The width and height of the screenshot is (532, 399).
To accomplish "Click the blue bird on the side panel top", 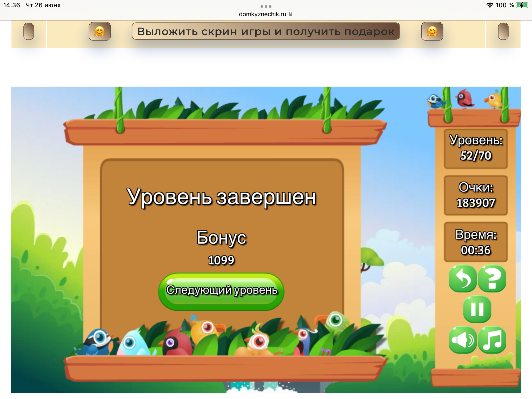I will pyautogui.click(x=436, y=101).
